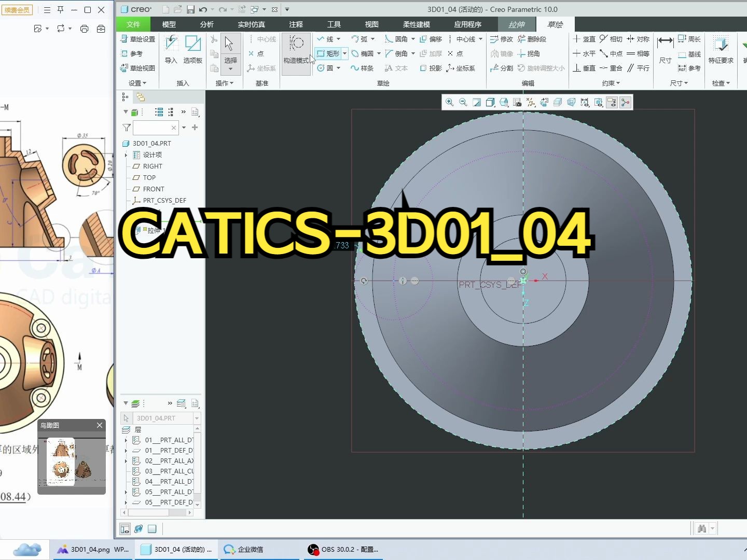Image resolution: width=747 pixels, height=560 pixels.
Task: Switch to the 拉伸 Extrude tab
Action: tap(517, 24)
